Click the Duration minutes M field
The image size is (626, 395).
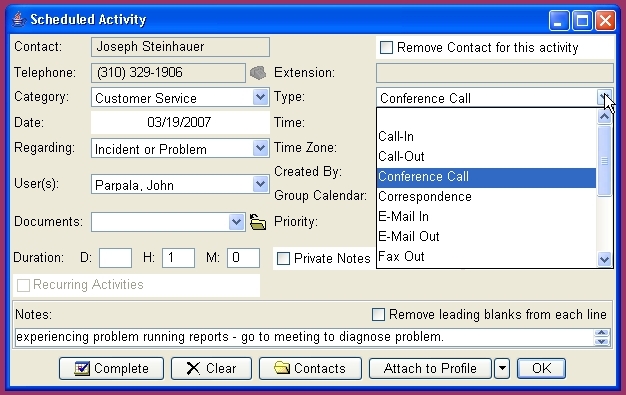[x=243, y=258]
